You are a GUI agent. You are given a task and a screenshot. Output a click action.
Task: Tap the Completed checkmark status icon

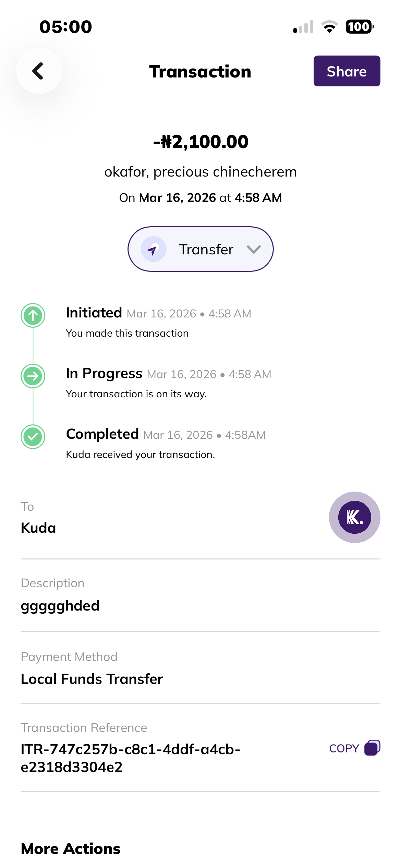(33, 436)
